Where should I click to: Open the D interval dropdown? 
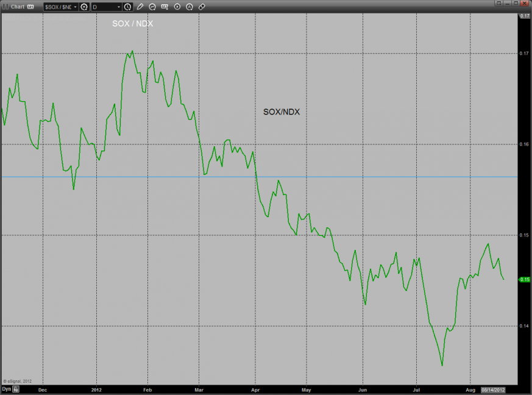click(119, 7)
